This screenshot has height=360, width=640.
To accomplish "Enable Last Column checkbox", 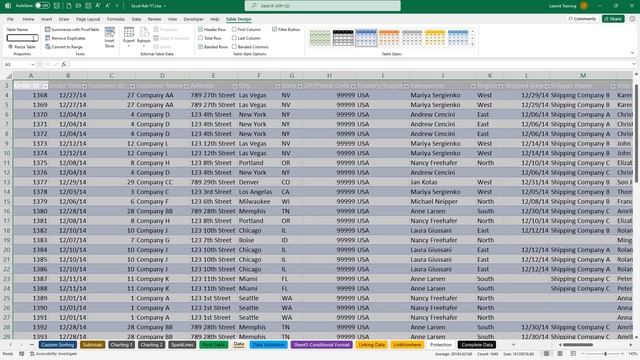I will (234, 38).
